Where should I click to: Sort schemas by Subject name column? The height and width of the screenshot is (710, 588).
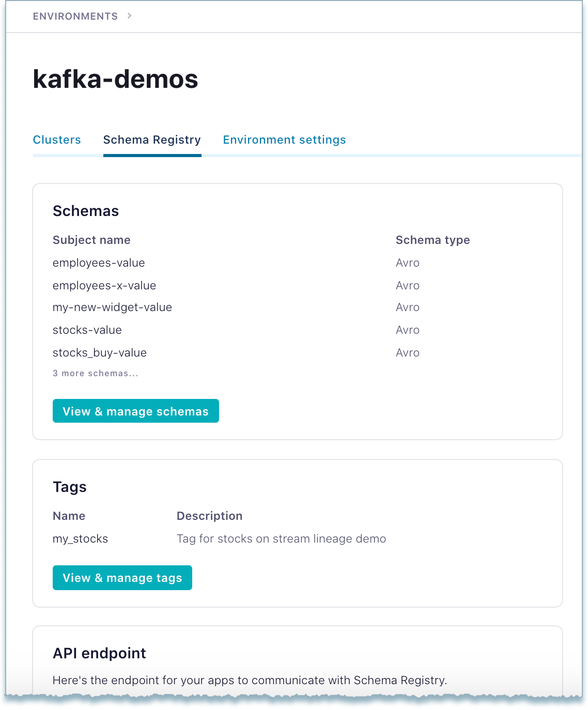click(91, 240)
